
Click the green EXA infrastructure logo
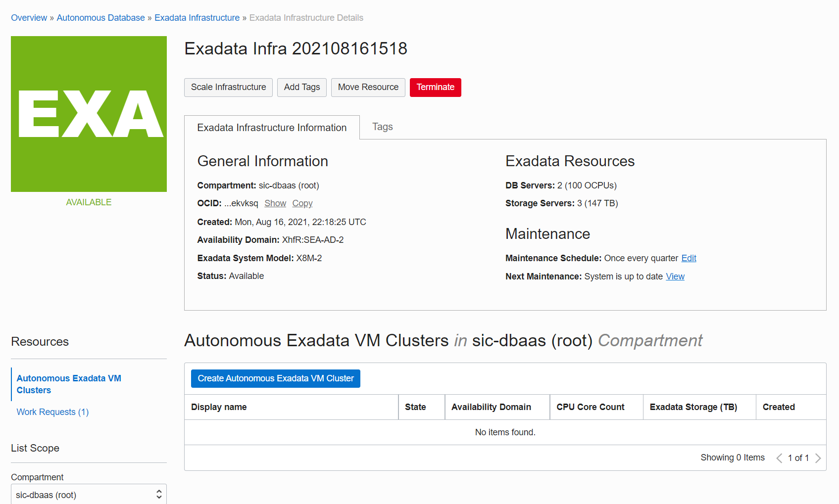[x=89, y=114]
